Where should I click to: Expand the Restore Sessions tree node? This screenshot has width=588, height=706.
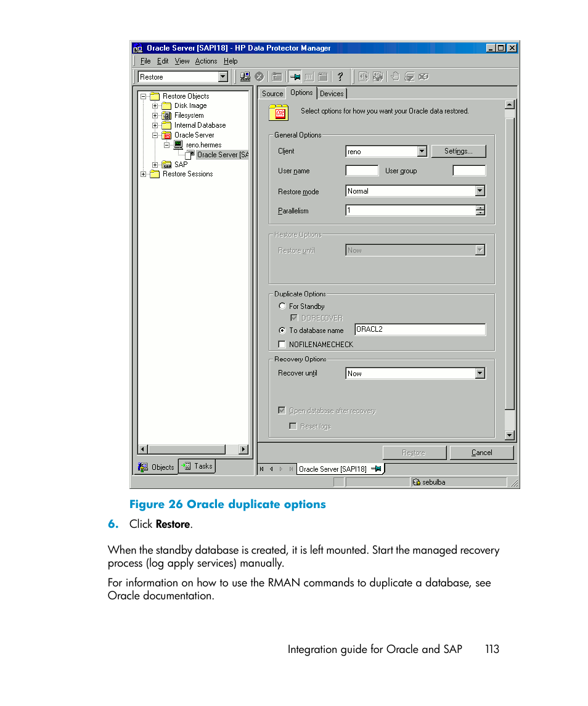pyautogui.click(x=143, y=174)
